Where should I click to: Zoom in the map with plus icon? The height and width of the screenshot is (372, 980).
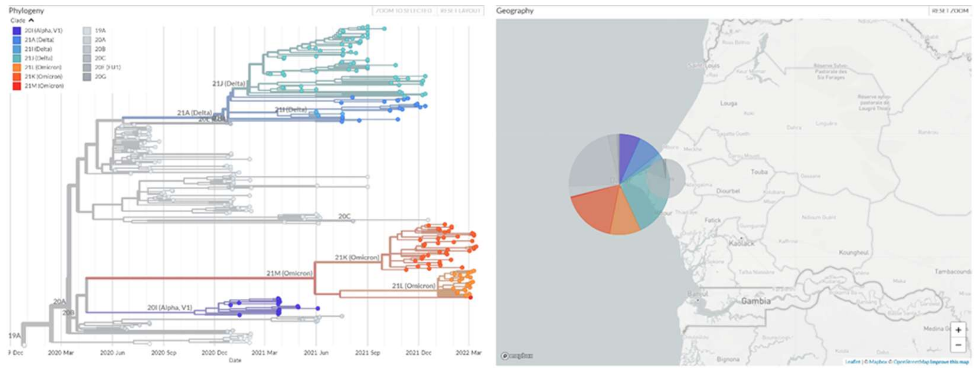(958, 330)
